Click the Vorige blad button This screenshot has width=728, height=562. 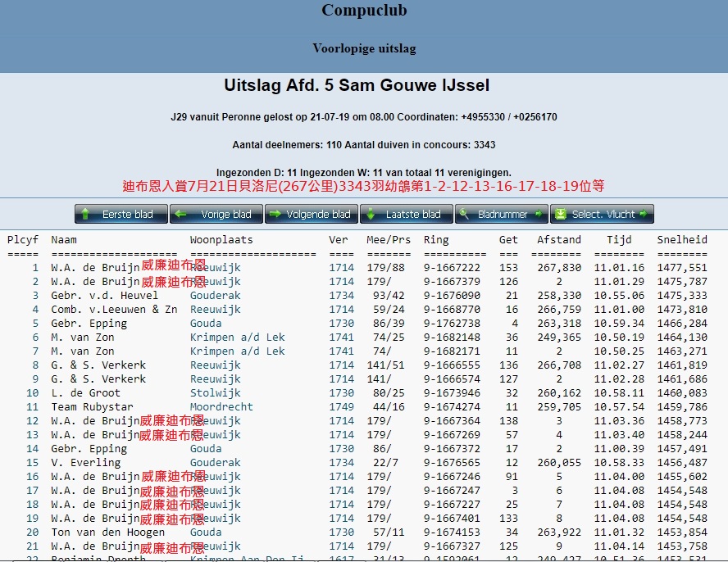tap(216, 214)
